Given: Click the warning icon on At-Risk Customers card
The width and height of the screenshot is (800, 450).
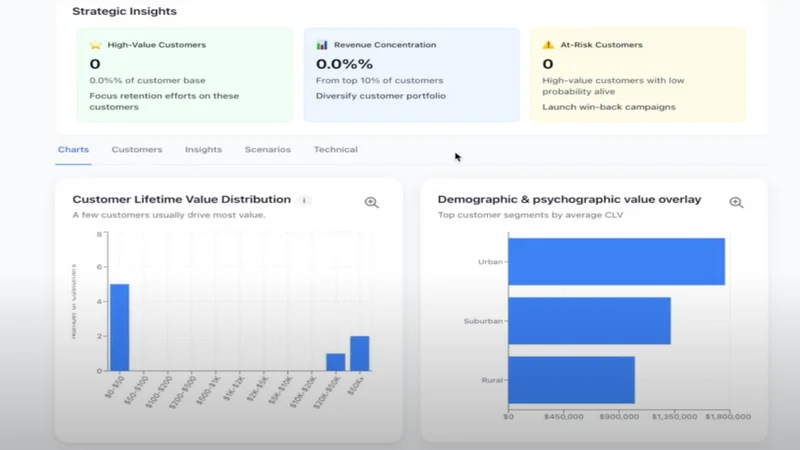Looking at the screenshot, I should (x=548, y=45).
